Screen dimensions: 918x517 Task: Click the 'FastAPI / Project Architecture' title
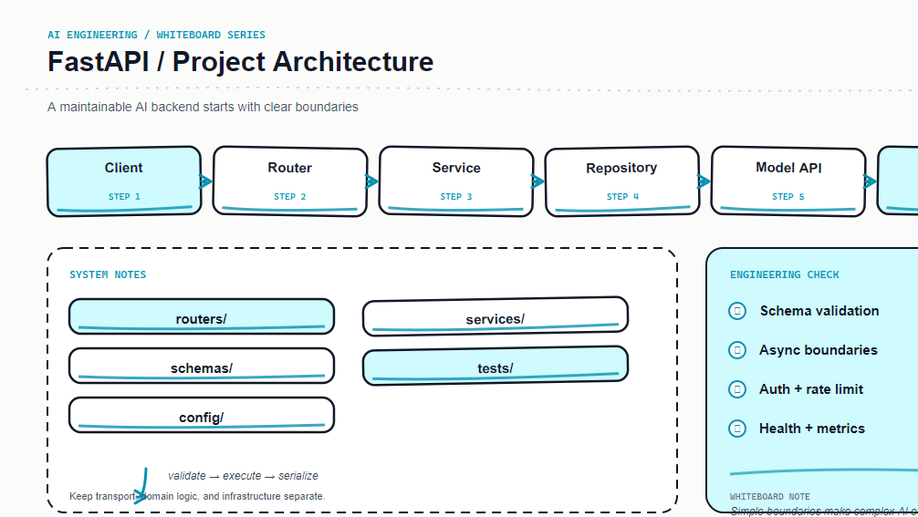[241, 62]
